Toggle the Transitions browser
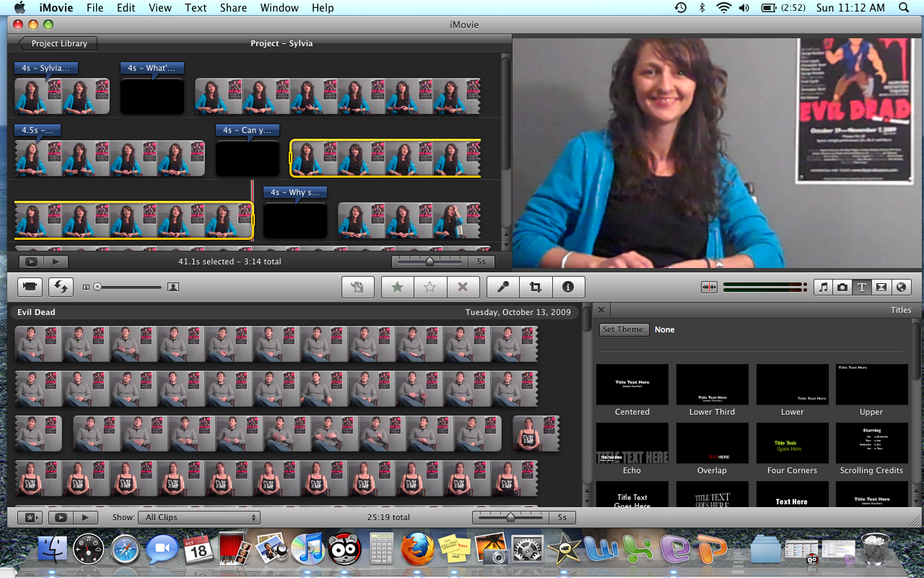Viewport: 924px width, 578px height. coord(881,287)
